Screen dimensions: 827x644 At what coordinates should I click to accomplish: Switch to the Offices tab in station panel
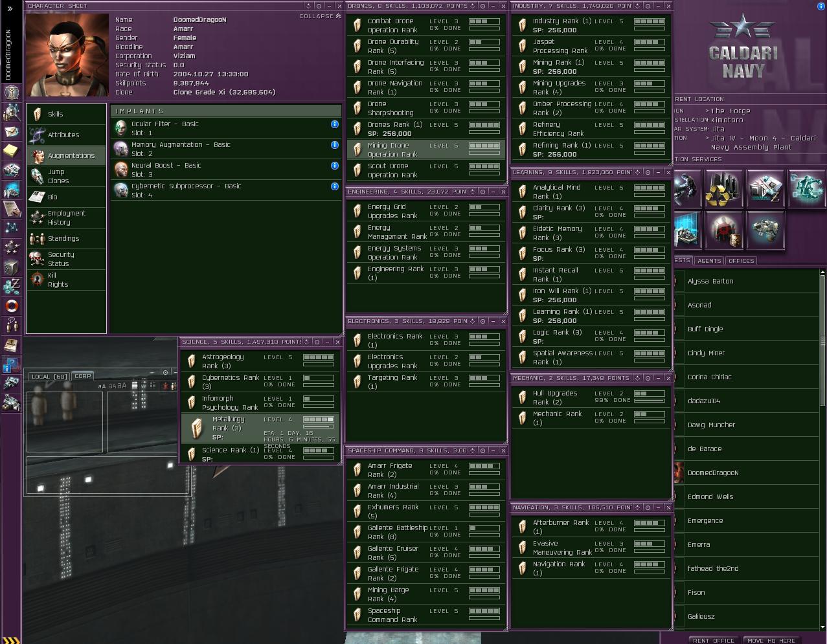741,261
